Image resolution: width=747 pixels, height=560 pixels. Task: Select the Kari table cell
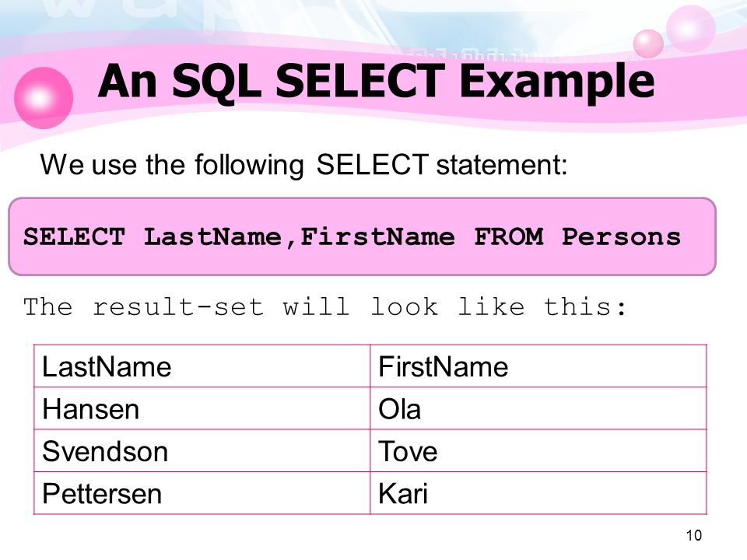click(x=538, y=493)
